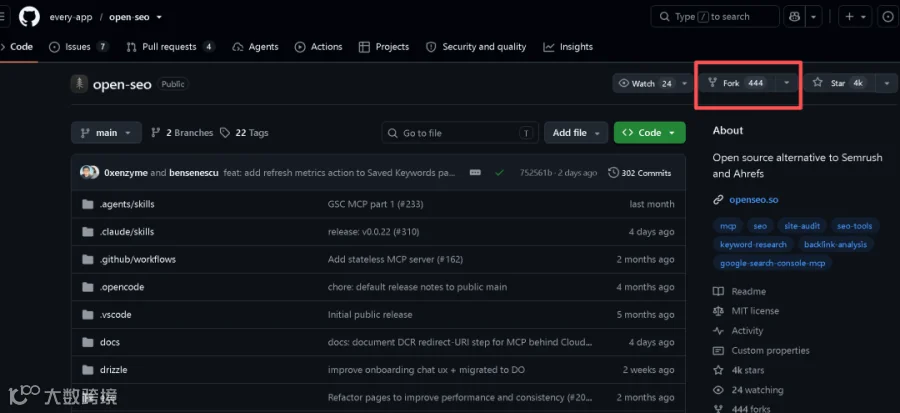900x413 pixels.
Task: Select the keyword-research topic tag
Action: pos(753,244)
